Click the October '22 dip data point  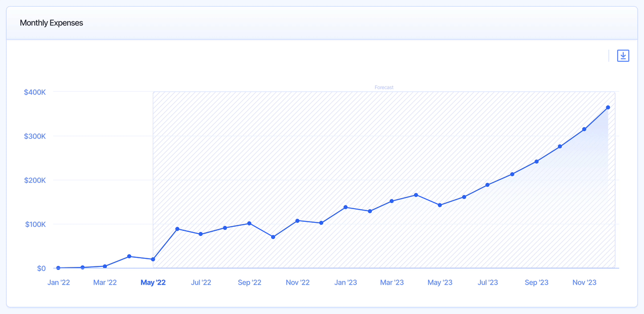click(x=273, y=237)
